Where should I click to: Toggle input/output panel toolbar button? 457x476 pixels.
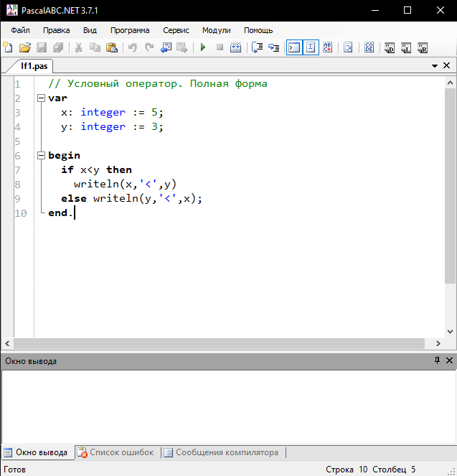pyautogui.click(x=311, y=47)
